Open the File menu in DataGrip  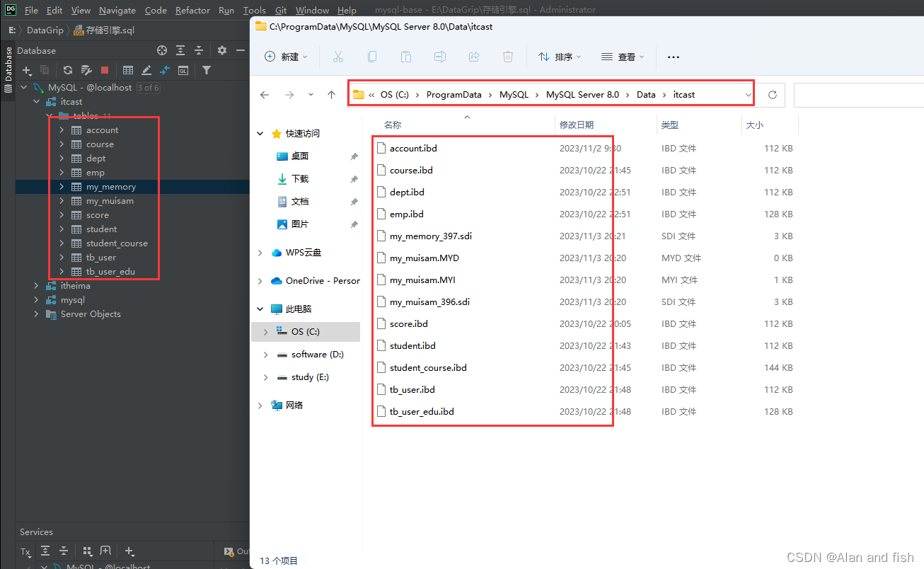pos(31,10)
